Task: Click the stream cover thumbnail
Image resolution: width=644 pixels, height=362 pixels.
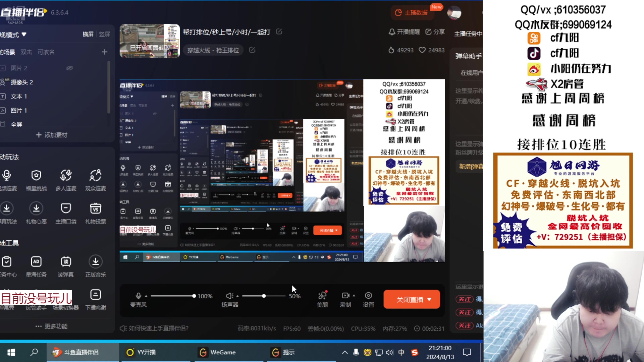Action: pos(150,41)
